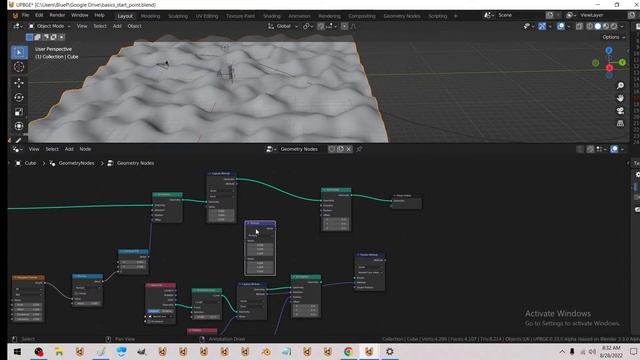Toggle the camera view icon

pos(620,111)
